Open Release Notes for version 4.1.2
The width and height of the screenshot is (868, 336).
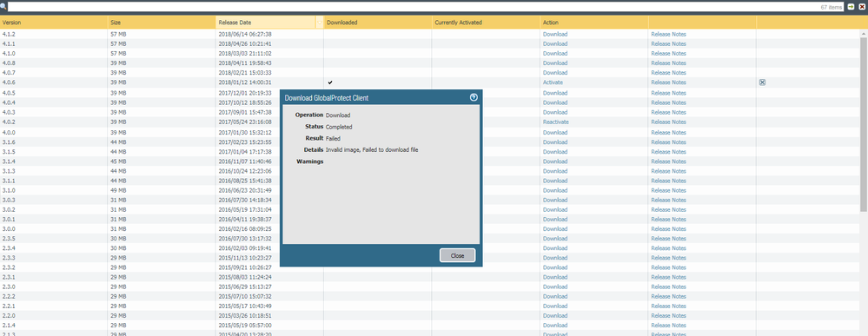click(669, 35)
